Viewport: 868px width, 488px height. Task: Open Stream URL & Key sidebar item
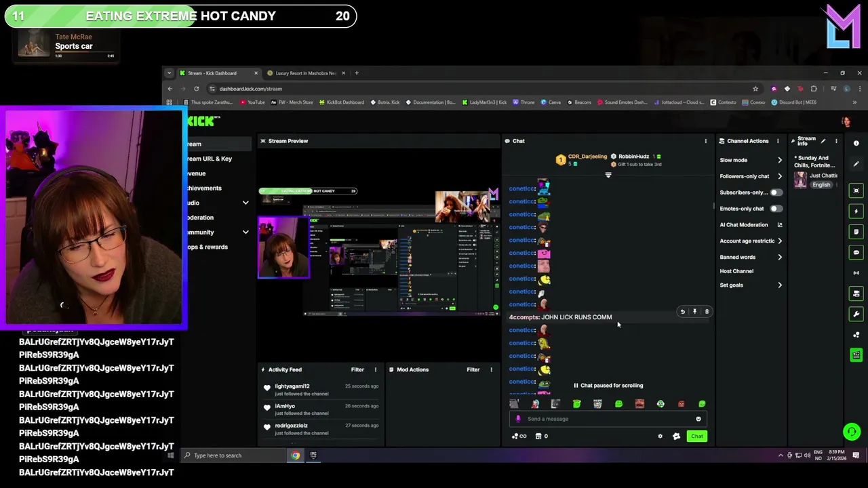click(x=210, y=159)
